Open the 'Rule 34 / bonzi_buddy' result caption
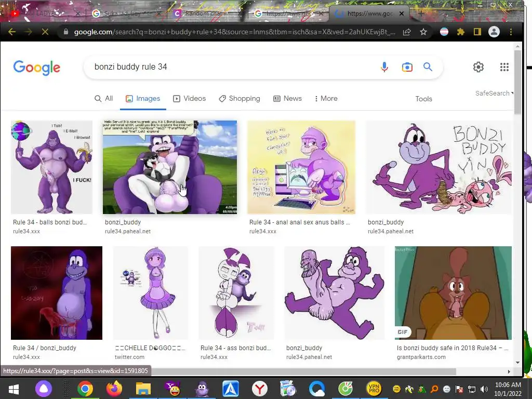Screen dimensions: 532x399 [45, 348]
